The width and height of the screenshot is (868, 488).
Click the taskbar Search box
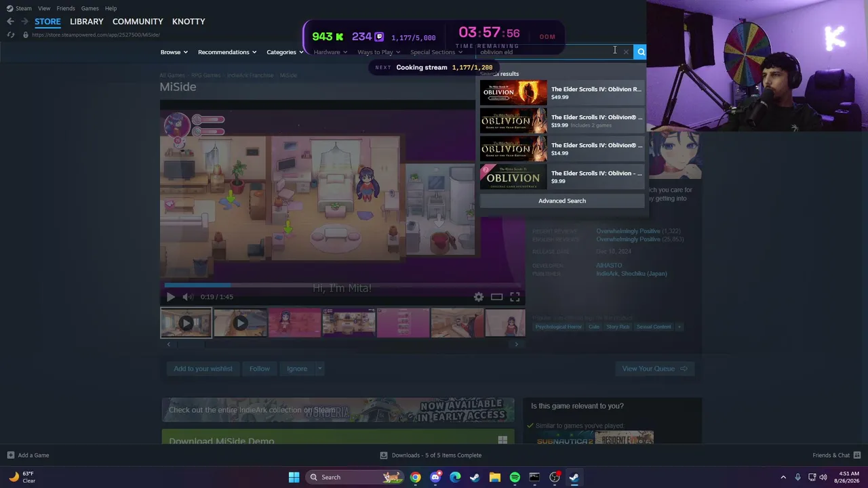tap(354, 477)
